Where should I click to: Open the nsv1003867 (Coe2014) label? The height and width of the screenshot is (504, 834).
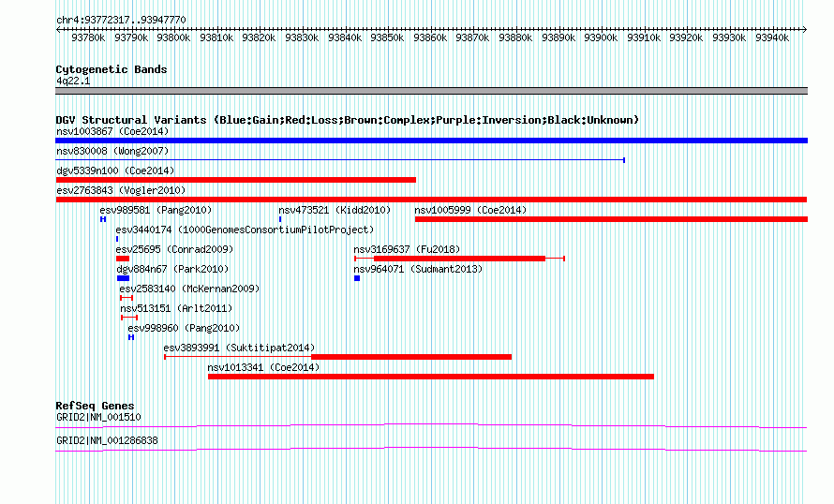point(112,131)
